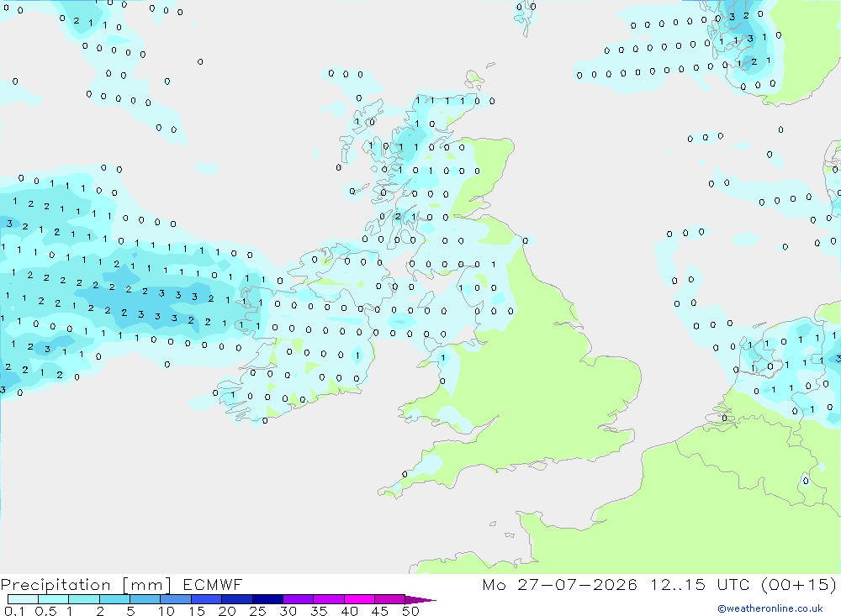Click the 30–35 mm purple swatch
Screen dimensions: 841x616
point(298,599)
